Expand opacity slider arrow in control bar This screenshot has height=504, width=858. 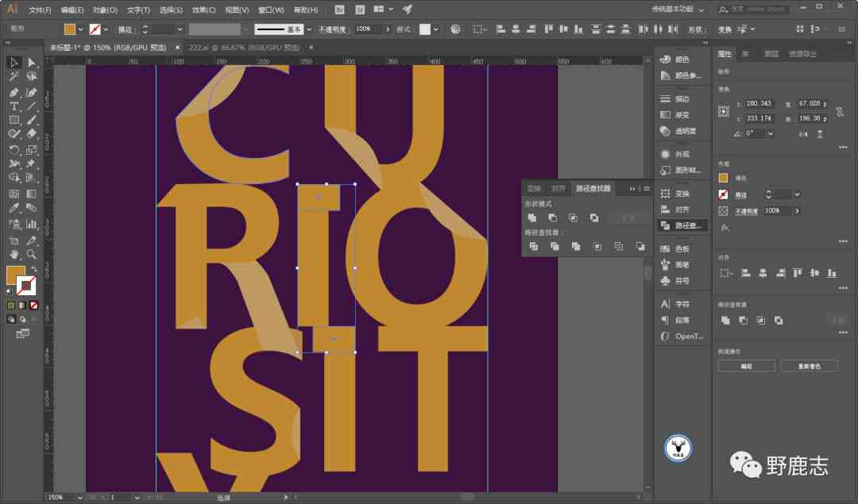click(x=388, y=29)
